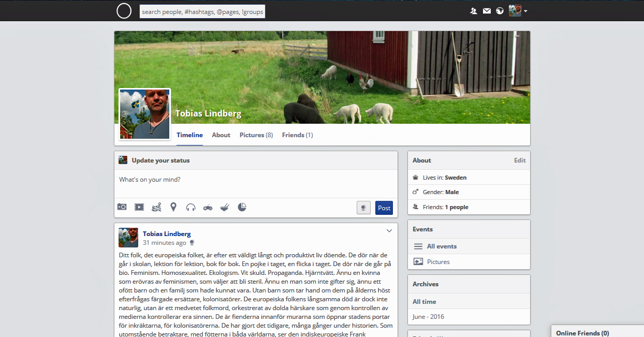Viewport: 644px width, 337px height.
Task: Expand the Online Friends chat bar
Action: pos(597,331)
